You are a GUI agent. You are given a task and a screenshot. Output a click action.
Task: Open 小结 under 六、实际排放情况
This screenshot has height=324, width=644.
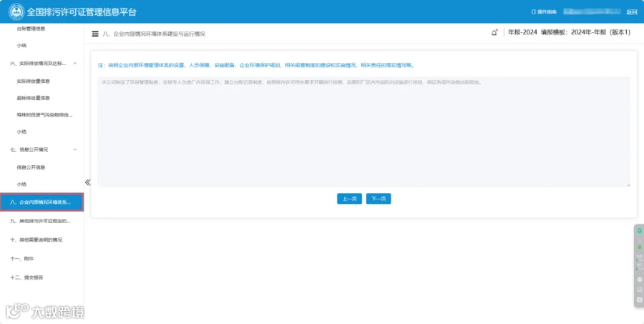coord(21,132)
